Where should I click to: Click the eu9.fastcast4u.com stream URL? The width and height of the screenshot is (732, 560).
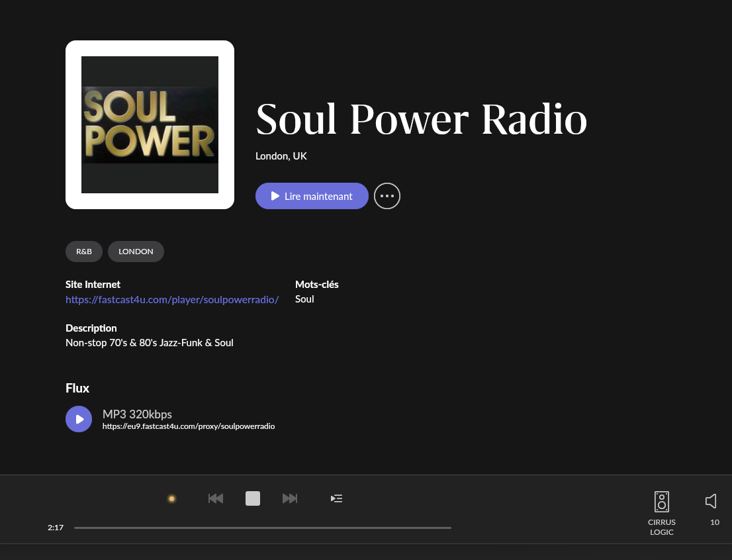pyautogui.click(x=189, y=427)
